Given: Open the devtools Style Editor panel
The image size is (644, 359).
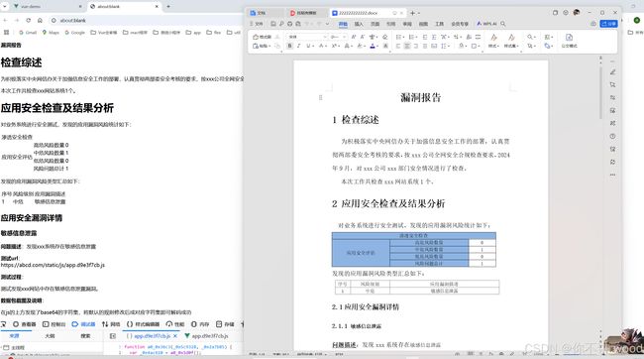Looking at the screenshot, I should coord(143,324).
